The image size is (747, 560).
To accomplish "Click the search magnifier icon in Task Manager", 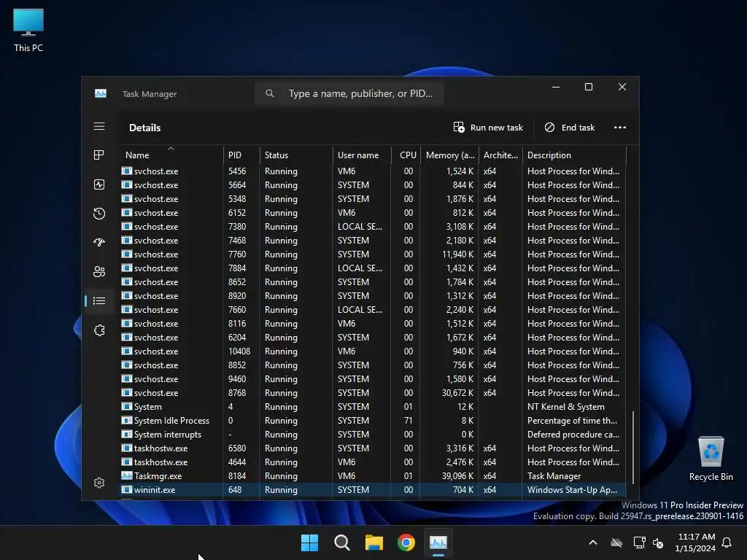I will tap(270, 93).
